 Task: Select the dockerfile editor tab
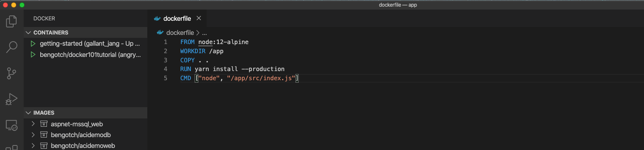point(177,18)
